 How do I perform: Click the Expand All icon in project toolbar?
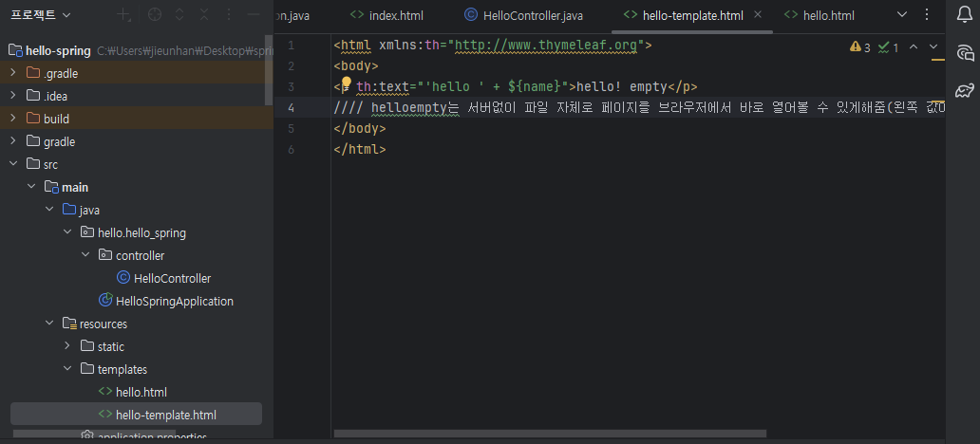click(x=179, y=15)
